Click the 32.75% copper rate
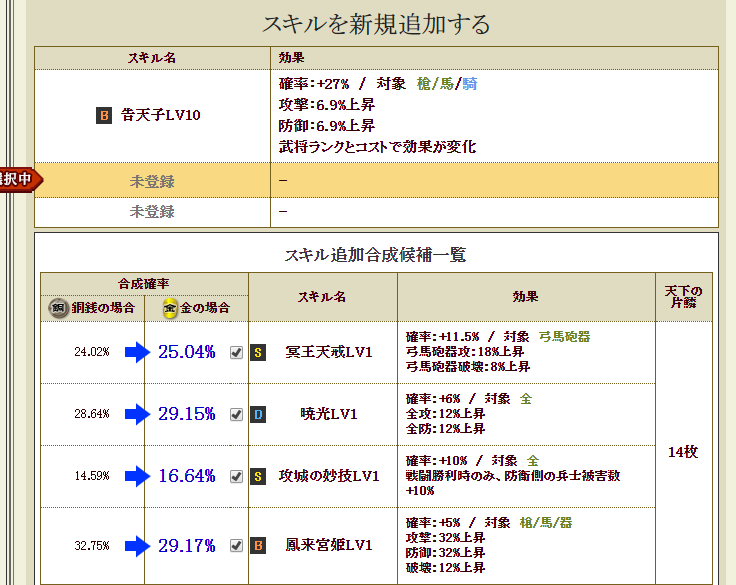 92,546
